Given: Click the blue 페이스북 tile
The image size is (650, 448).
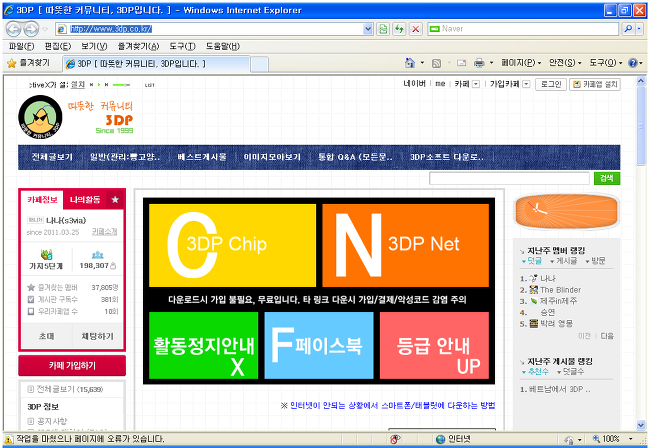Looking at the screenshot, I should pyautogui.click(x=319, y=346).
